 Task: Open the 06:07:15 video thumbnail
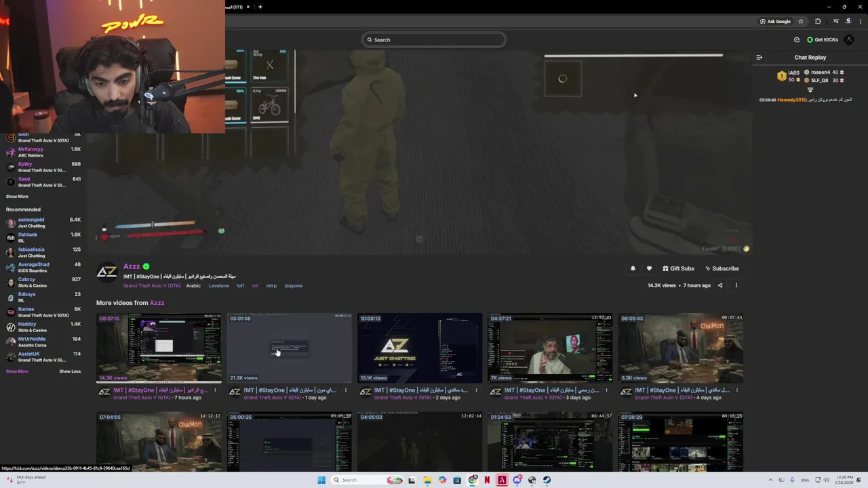tap(159, 348)
